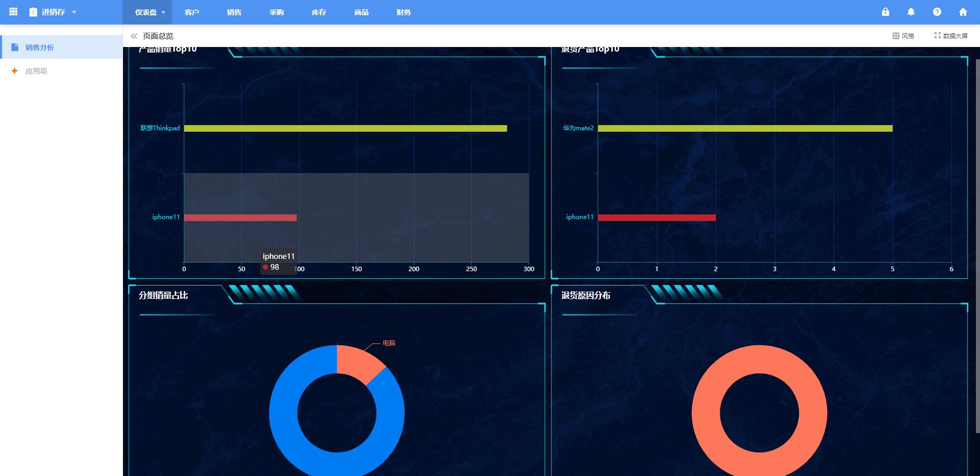Open the 仪表盘 dropdown menu
This screenshot has height=476, width=980.
tap(150, 12)
